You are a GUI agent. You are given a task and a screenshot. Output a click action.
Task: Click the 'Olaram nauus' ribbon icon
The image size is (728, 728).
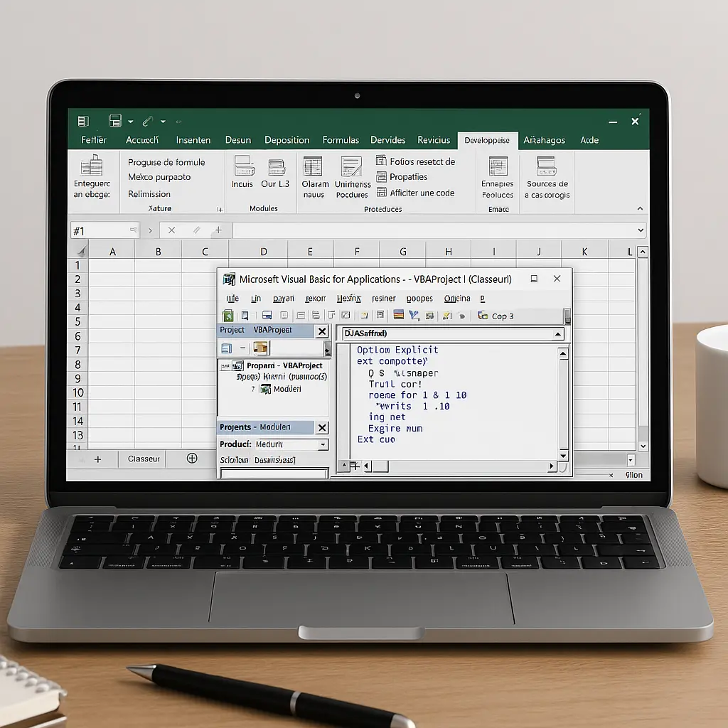click(x=313, y=166)
